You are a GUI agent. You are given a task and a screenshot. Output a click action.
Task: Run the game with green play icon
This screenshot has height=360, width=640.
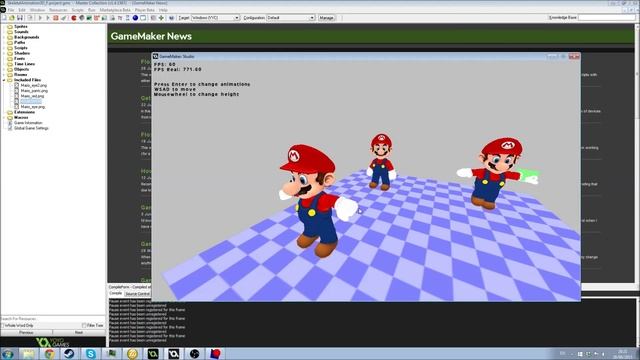tap(40, 18)
